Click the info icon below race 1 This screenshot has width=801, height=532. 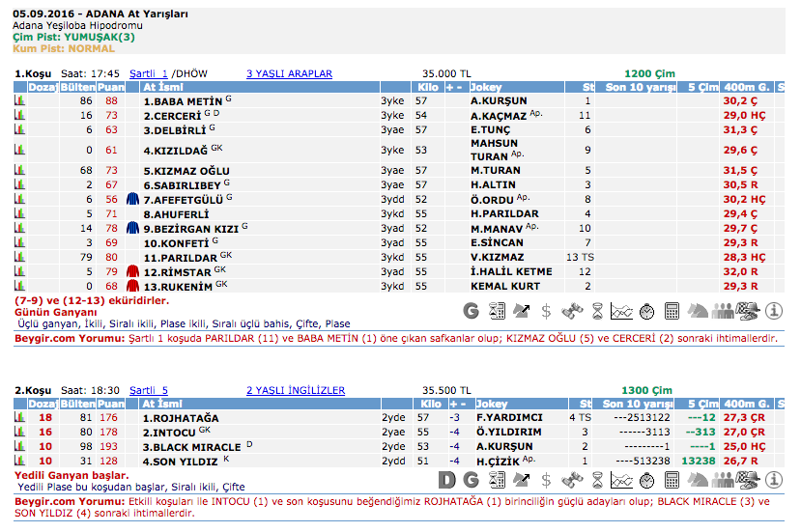[x=773, y=311]
